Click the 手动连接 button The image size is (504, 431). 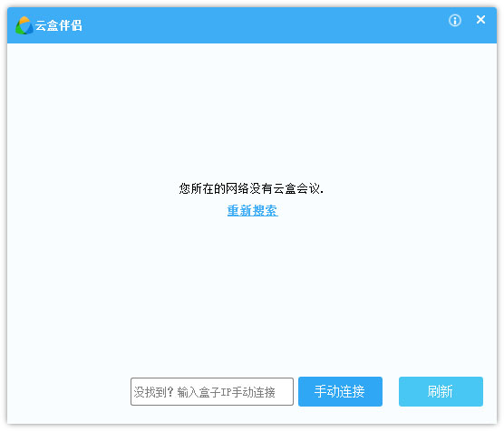coord(340,391)
